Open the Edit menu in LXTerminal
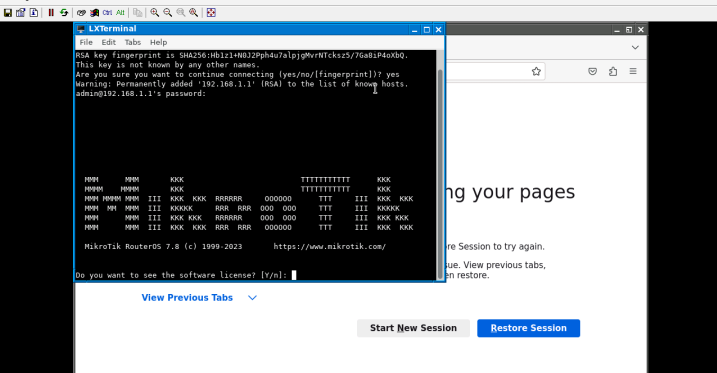 point(108,42)
